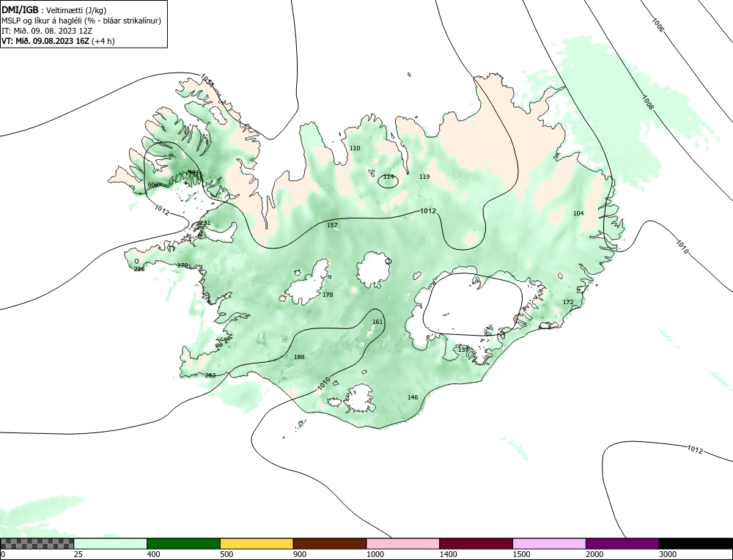The image size is (733, 560).
Task: Click the legend tick label 25
Action: tap(78, 554)
